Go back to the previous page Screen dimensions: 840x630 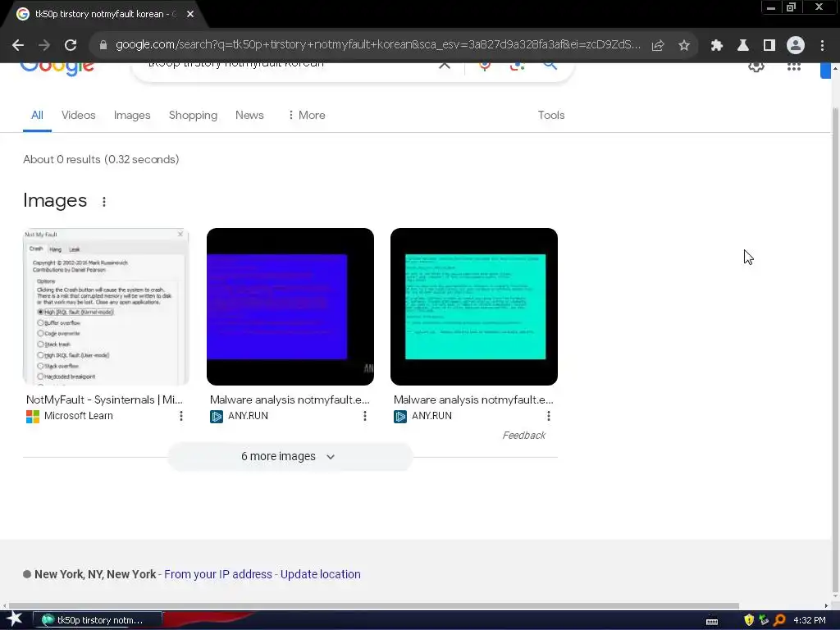18,46
